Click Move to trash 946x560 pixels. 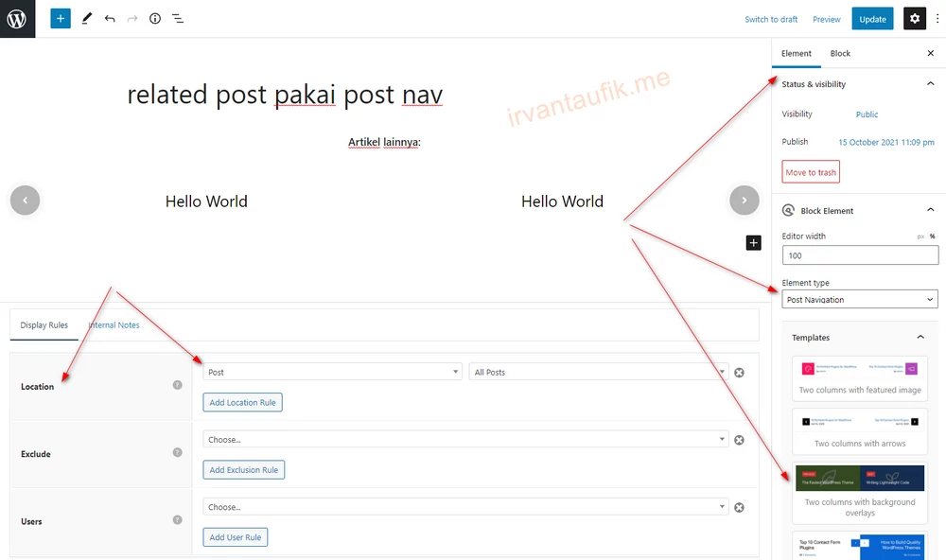811,172
